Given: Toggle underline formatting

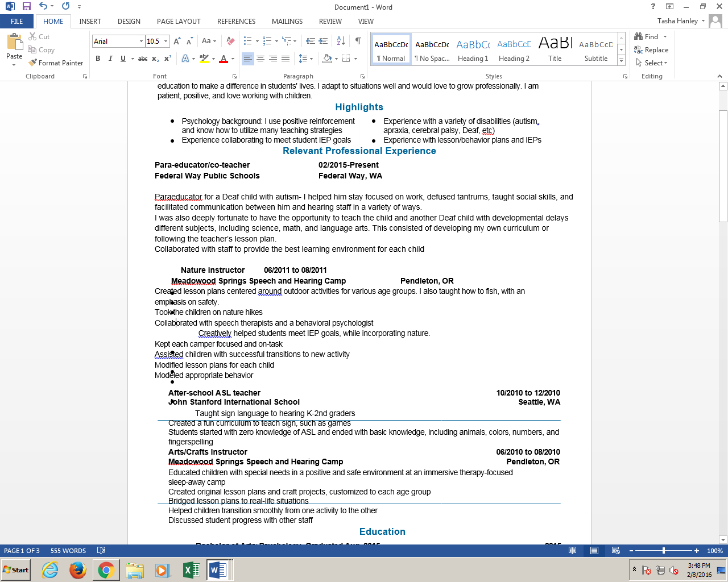Looking at the screenshot, I should click(x=123, y=59).
